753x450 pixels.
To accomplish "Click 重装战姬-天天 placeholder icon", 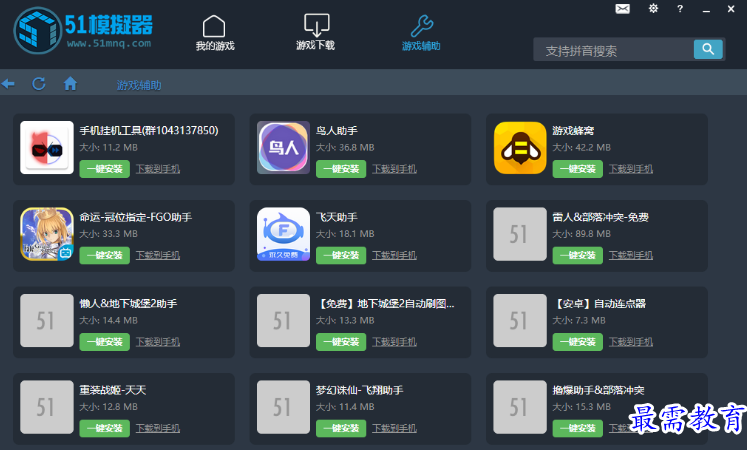I will 47,407.
